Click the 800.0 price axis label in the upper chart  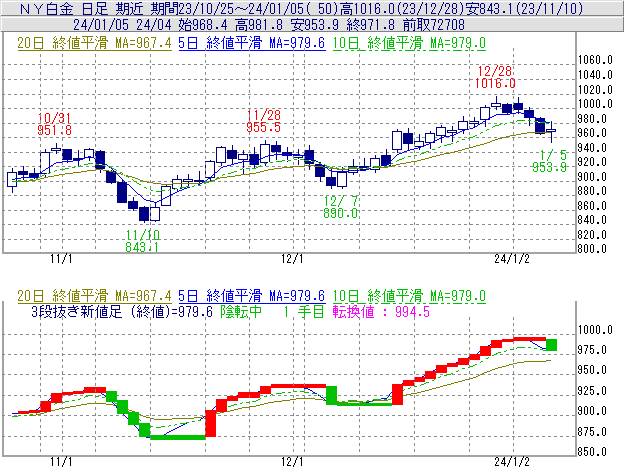click(x=592, y=249)
